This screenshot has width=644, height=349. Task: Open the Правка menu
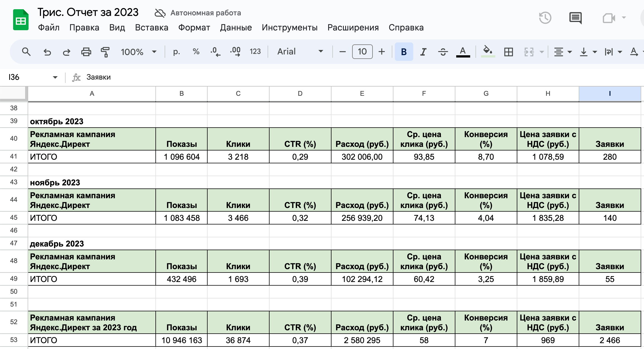[84, 28]
